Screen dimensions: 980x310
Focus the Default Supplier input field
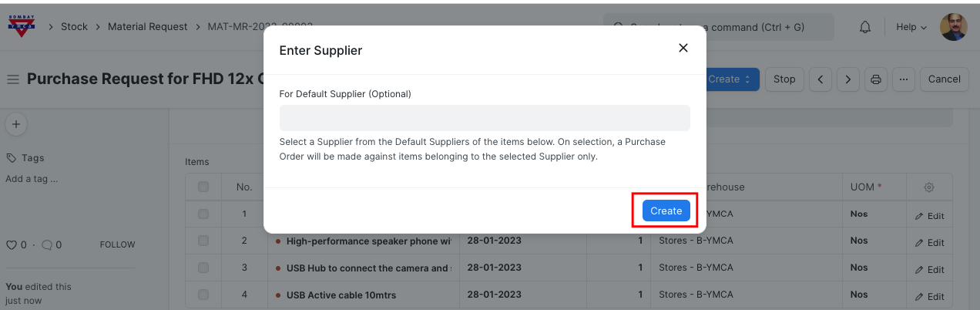pos(485,118)
